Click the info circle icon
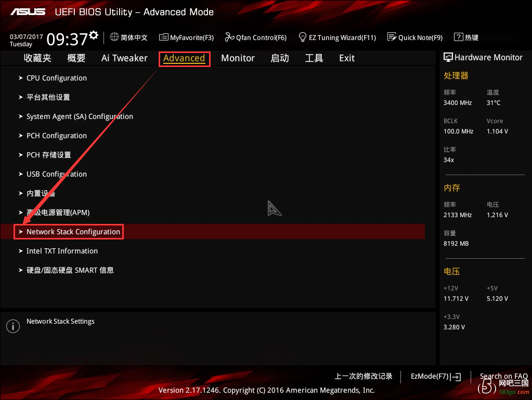532x400 pixels. 13,326
